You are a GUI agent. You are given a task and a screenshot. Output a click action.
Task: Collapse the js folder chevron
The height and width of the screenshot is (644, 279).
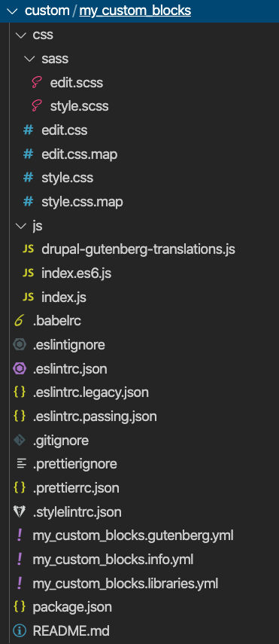(20, 226)
